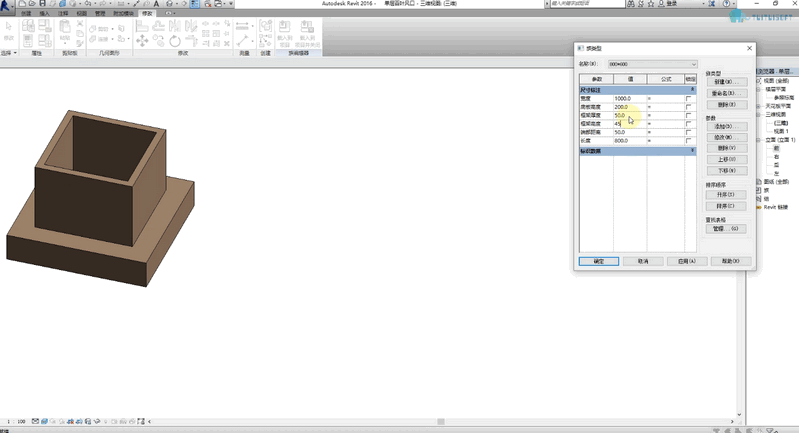Click the search binoculars icon in title bar
Viewport: 799px width, 433px height.
[631, 4]
